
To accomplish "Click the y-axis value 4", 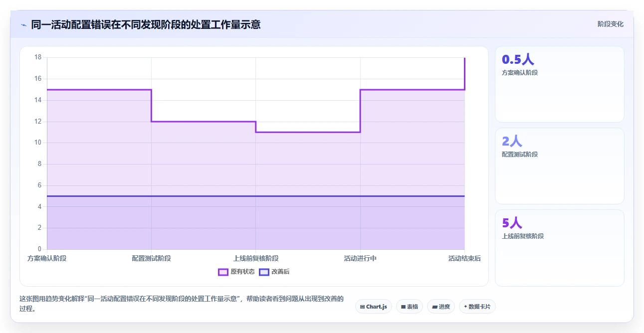I will click(40, 206).
